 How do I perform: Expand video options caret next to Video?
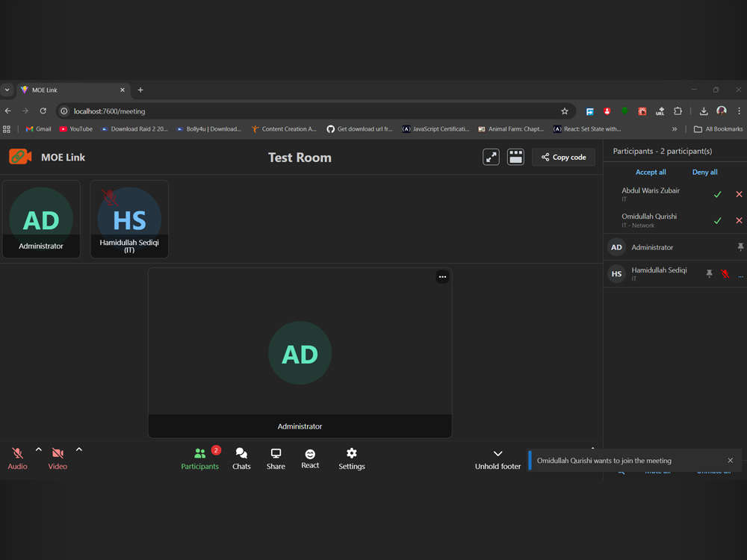pyautogui.click(x=79, y=449)
